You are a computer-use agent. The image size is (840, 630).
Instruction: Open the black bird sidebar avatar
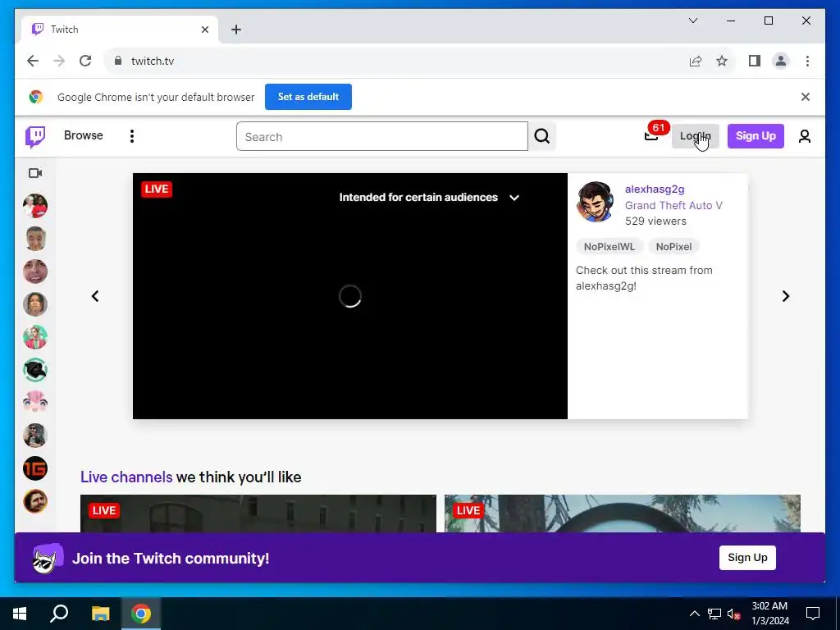click(x=35, y=370)
